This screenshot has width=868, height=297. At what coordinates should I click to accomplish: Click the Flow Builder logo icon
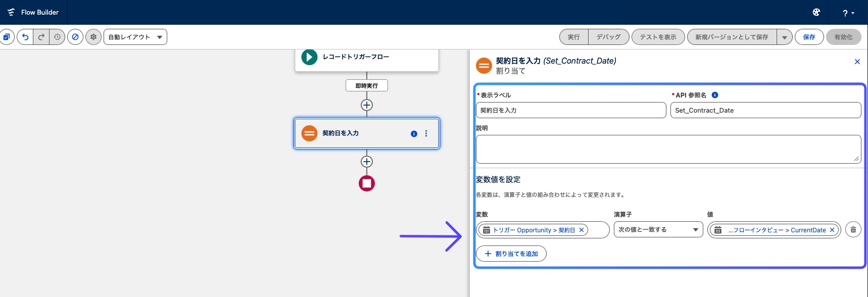(11, 12)
